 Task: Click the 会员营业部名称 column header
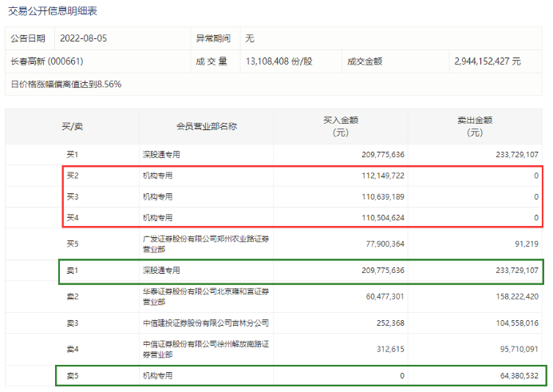(206, 126)
